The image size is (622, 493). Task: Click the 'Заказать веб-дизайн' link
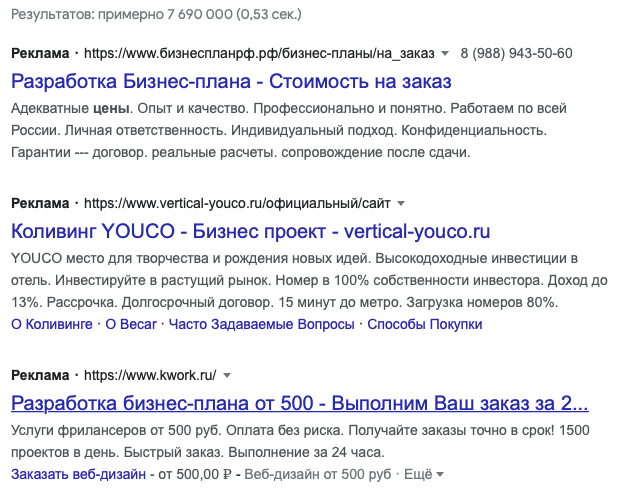79,474
